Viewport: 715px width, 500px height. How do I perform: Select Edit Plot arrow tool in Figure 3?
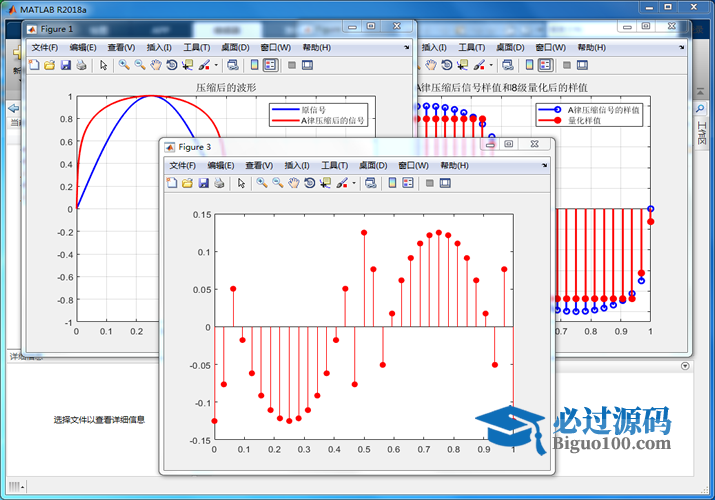point(241,183)
